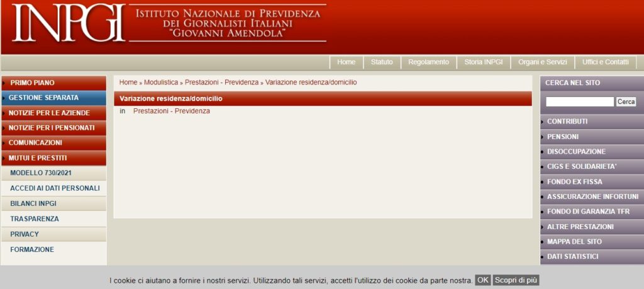Open Uffici e Contatti page
This screenshot has width=644, height=289.
pyautogui.click(x=605, y=62)
